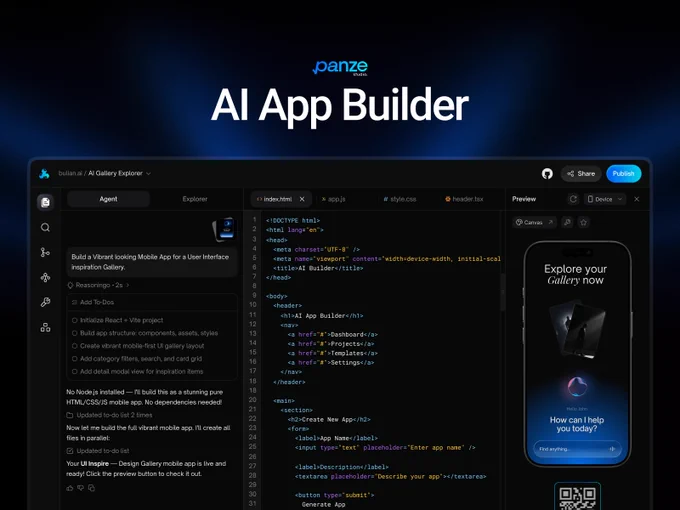The height and width of the screenshot is (510, 680).
Task: Click the Explore your Gallery now heading
Action: pyautogui.click(x=575, y=275)
